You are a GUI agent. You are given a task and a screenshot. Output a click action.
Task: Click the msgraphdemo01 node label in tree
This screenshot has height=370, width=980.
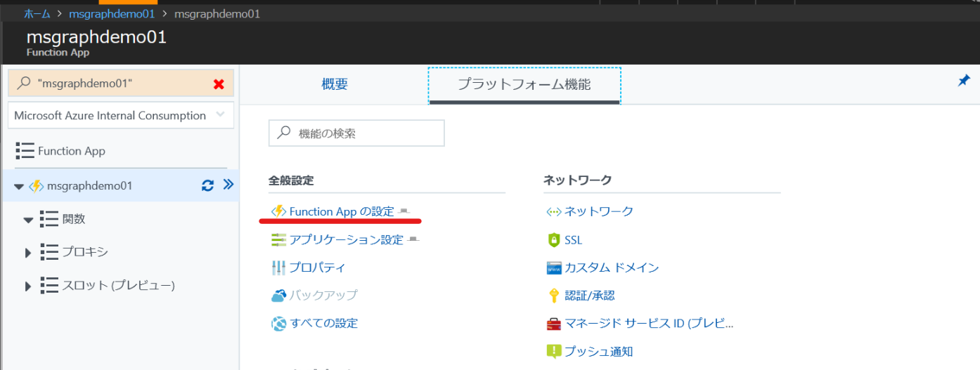pyautogui.click(x=89, y=186)
